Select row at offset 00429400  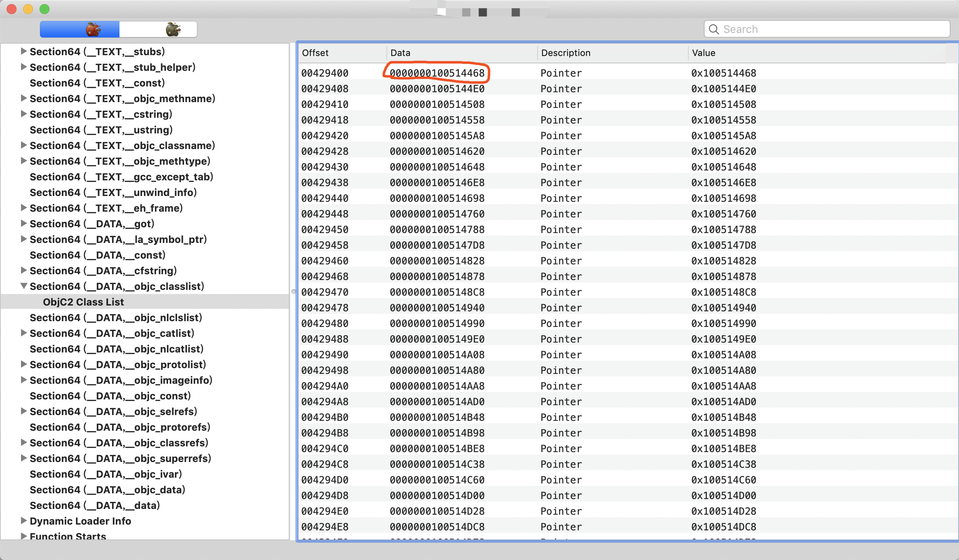325,73
